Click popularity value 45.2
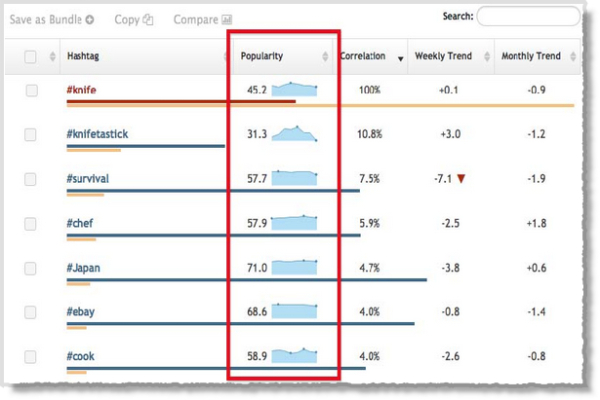The height and width of the screenshot is (400, 600). [x=257, y=90]
